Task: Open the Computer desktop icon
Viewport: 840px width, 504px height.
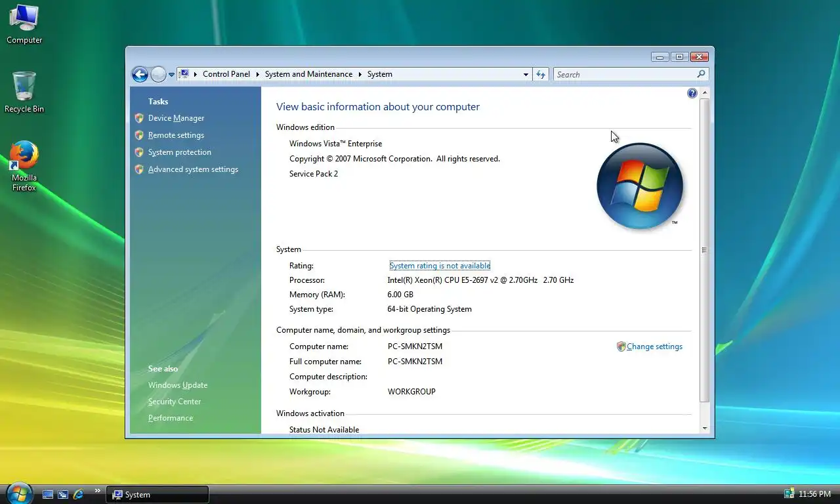Action: point(24,24)
